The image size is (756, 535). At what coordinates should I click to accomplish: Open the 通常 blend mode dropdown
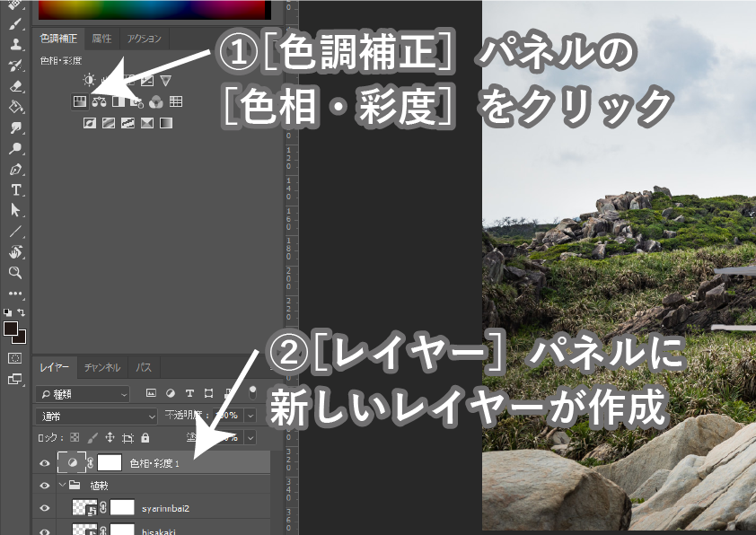coord(96,416)
